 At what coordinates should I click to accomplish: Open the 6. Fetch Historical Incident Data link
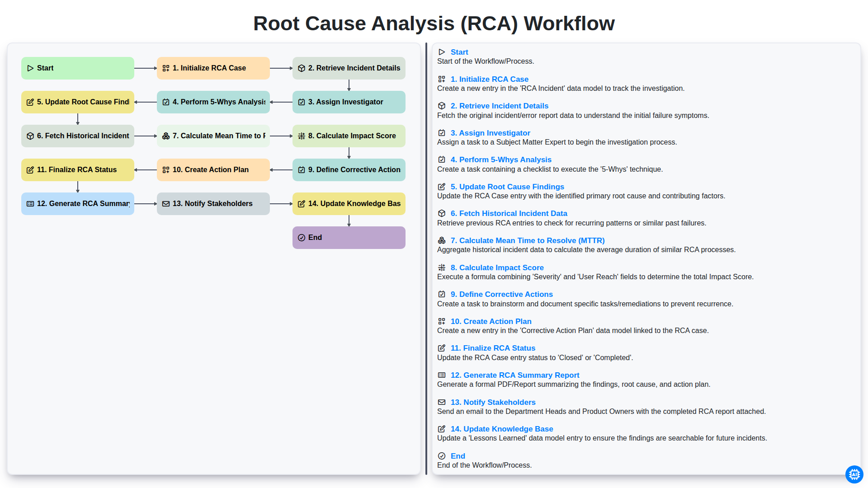(x=509, y=213)
